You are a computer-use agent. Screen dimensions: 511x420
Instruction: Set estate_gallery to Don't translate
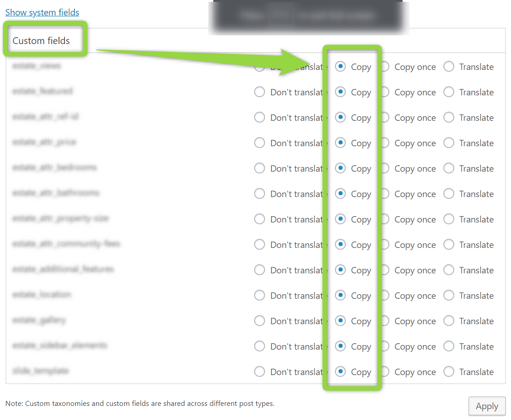[260, 321]
